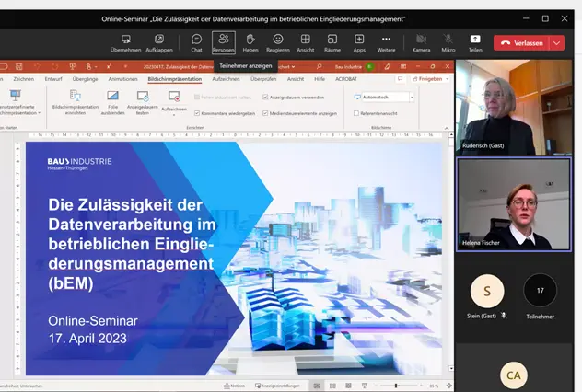Open Zeichnen ribbon tab in PowerPoint

coord(23,79)
